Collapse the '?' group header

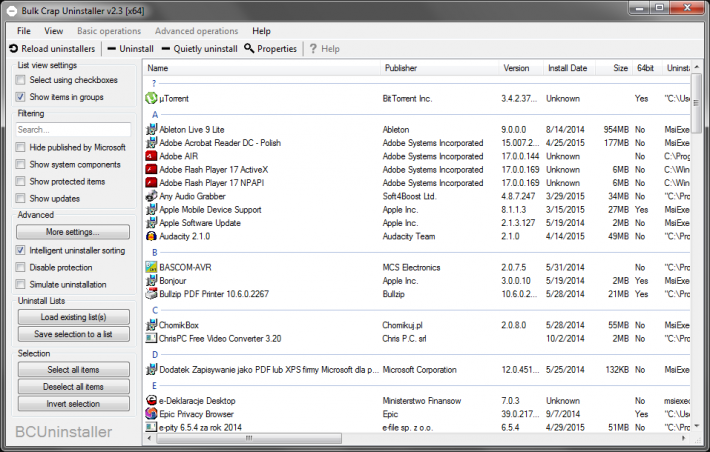[154, 83]
